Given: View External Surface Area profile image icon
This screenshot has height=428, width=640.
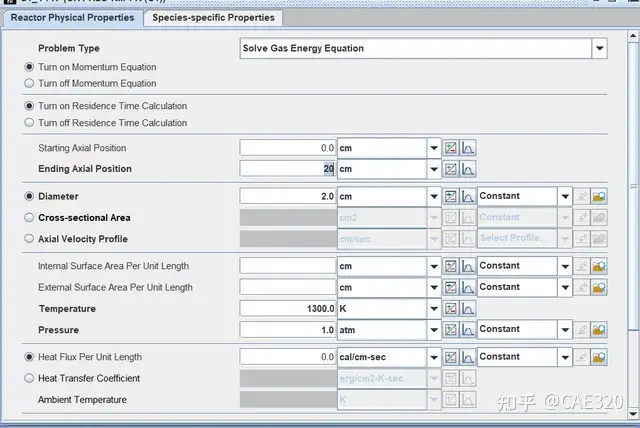Looking at the screenshot, I should pos(599,288).
